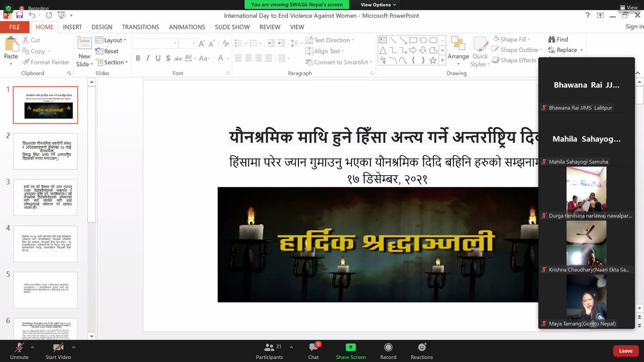This screenshot has height=362, width=644.
Task: Unmute your microphone in Zoom
Action: 19,351
